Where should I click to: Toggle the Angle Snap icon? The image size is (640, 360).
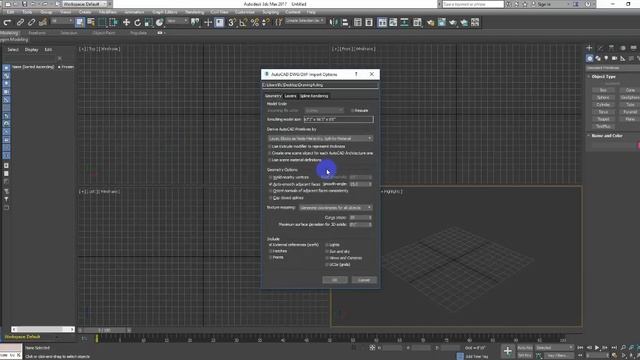tap(243, 22)
